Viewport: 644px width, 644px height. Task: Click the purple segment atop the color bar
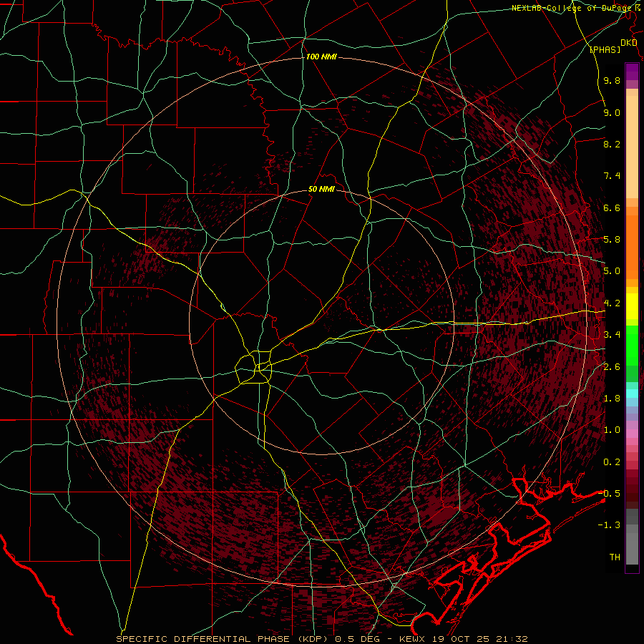point(632,72)
